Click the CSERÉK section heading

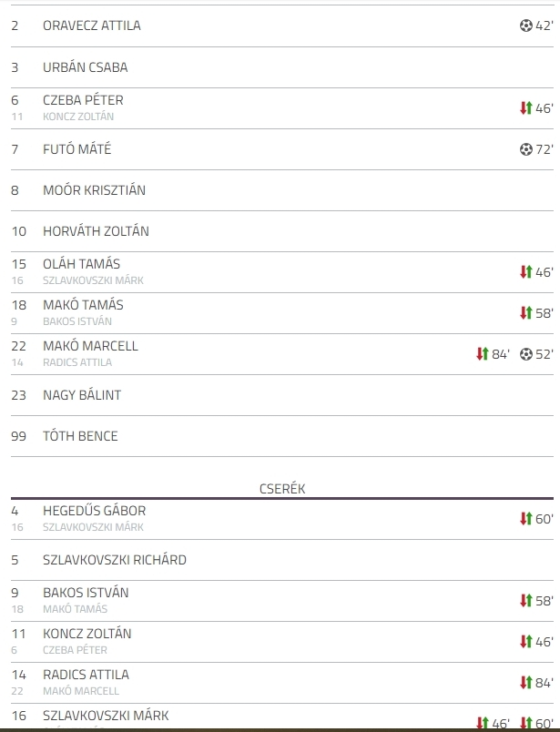pos(282,489)
